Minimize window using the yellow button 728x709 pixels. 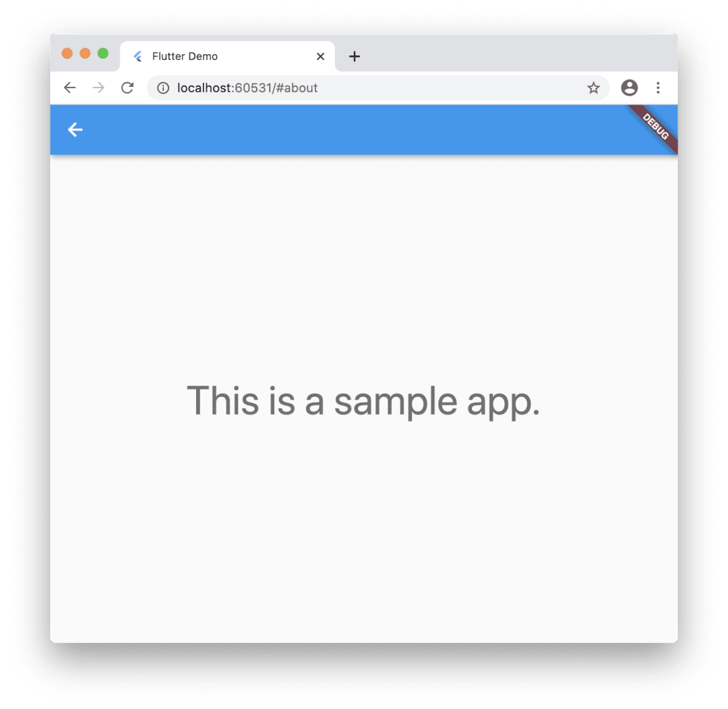(x=85, y=53)
